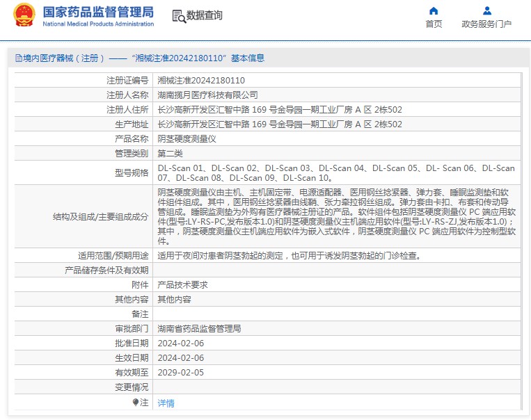Select approval department 湖南省药品监督管理局
The width and height of the screenshot is (531, 420).
tap(199, 329)
